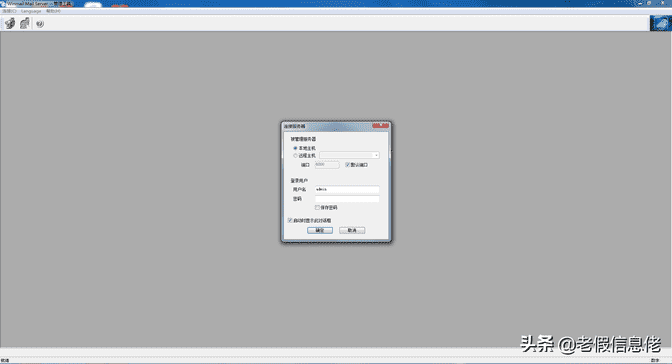
Task: Click the app icon in the title bar
Action: 3,3
